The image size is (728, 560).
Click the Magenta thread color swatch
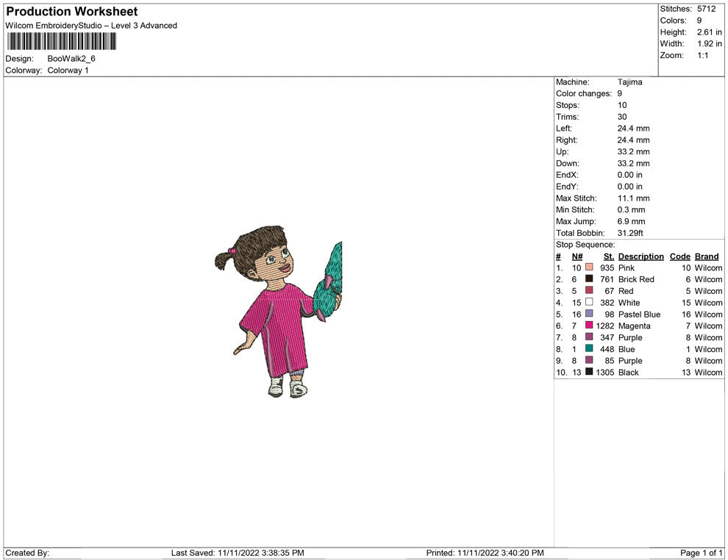pos(589,326)
